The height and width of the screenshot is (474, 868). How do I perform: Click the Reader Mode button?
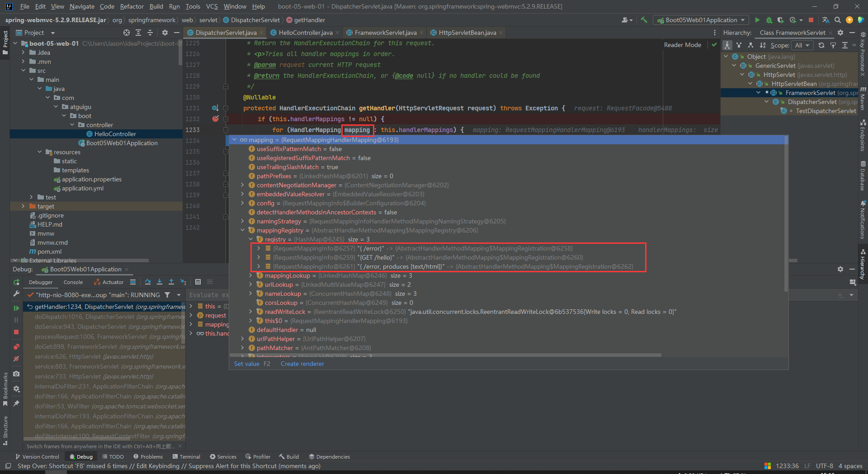point(682,45)
